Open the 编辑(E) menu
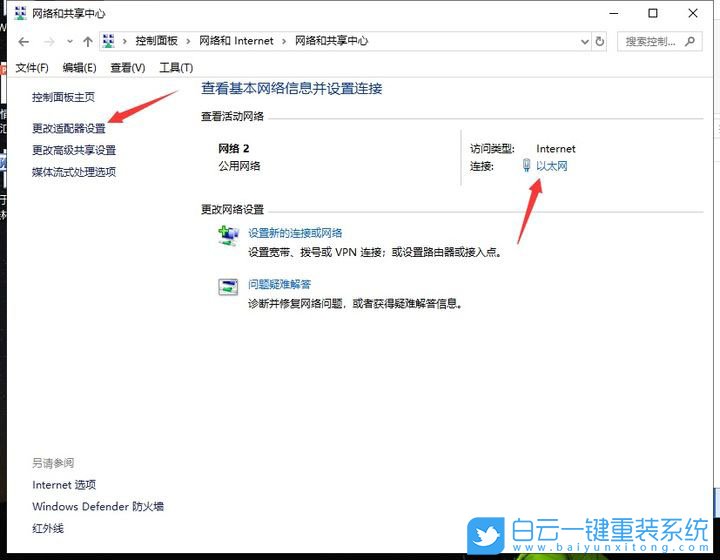 [x=79, y=68]
